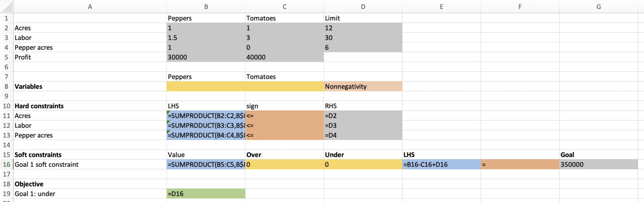
Task: Select the <= sign cell in the Acres row
Action: pos(284,116)
